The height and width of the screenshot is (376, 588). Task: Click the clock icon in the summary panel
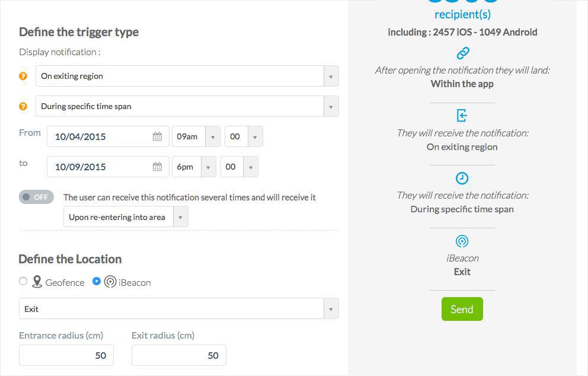pyautogui.click(x=462, y=178)
